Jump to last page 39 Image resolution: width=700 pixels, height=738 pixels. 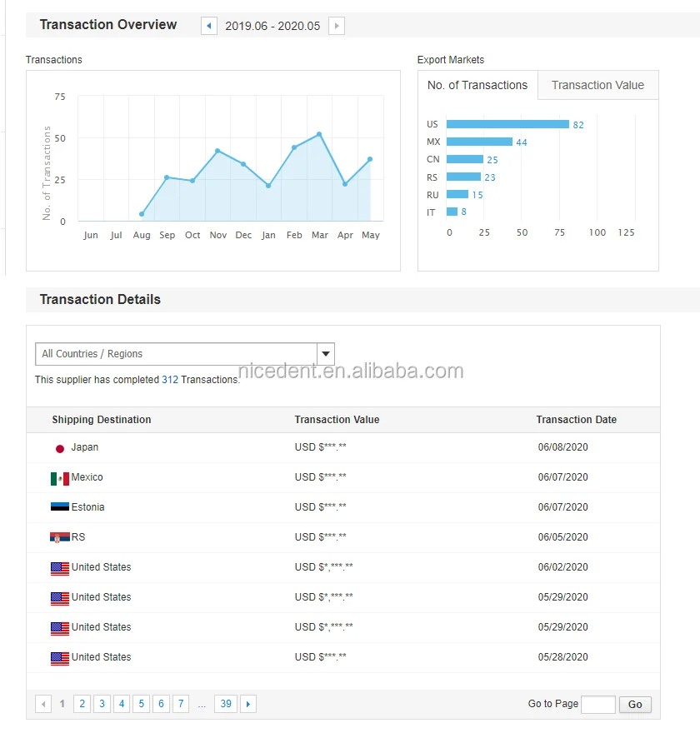(x=226, y=705)
